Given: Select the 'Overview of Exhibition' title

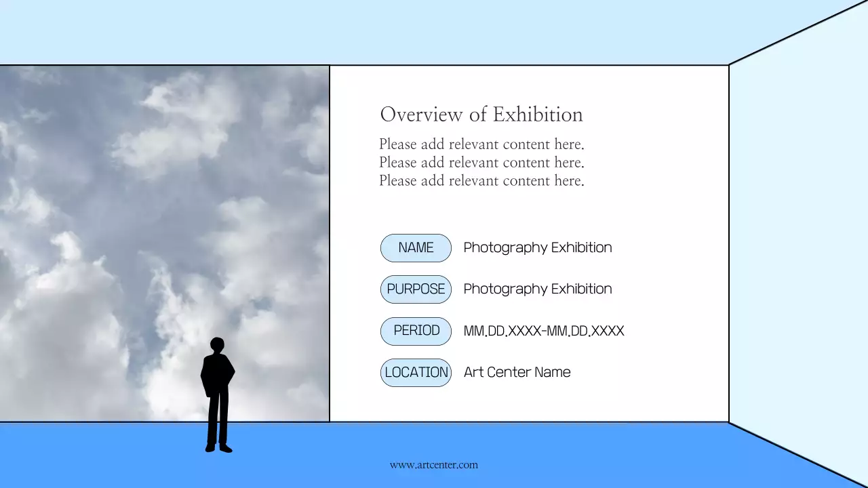Looking at the screenshot, I should coord(481,115).
